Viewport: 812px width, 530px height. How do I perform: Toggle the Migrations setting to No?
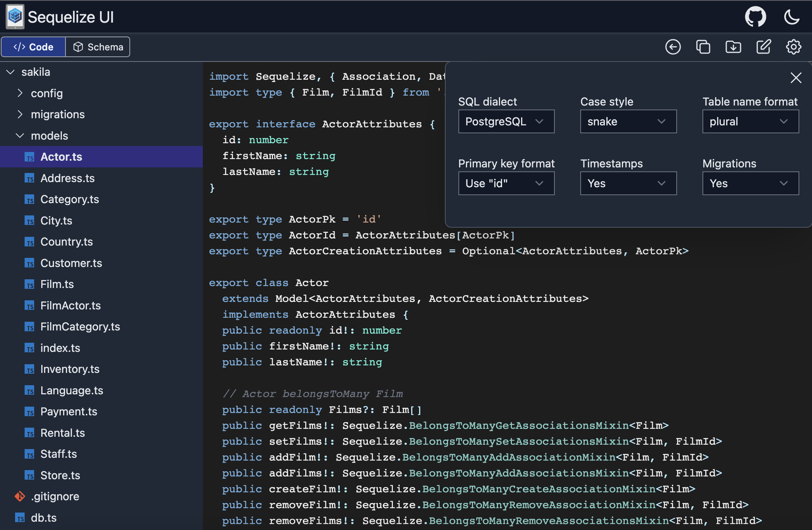749,183
